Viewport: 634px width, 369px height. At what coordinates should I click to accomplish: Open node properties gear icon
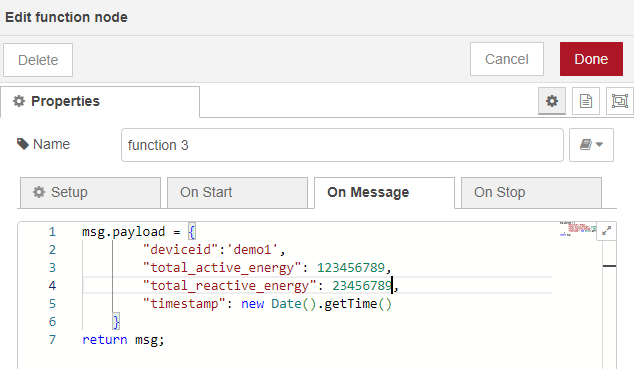pos(552,101)
